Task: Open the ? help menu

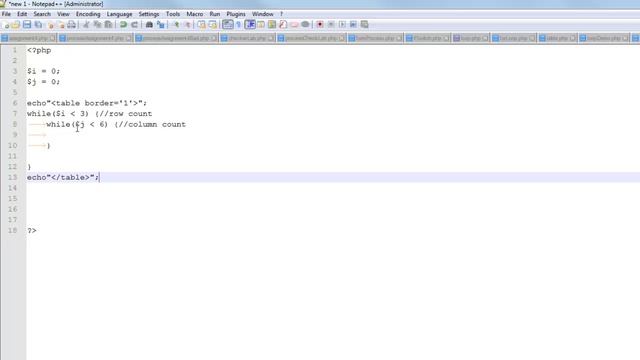Action: (x=281, y=14)
